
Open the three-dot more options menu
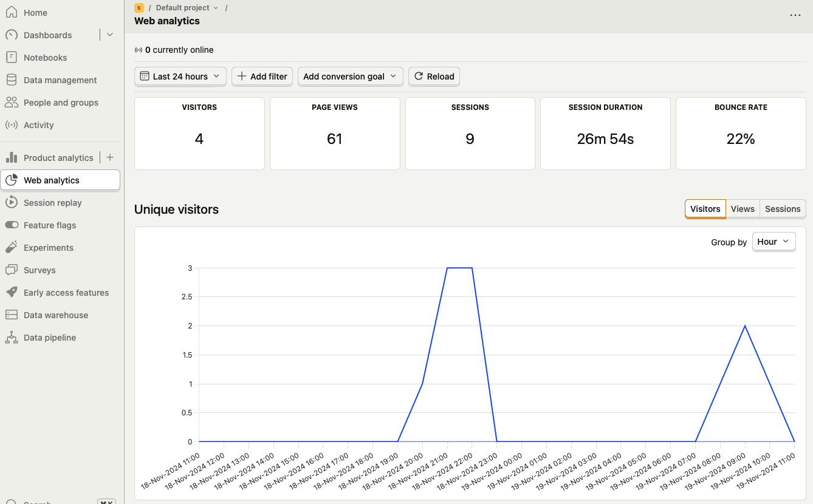[x=795, y=15]
